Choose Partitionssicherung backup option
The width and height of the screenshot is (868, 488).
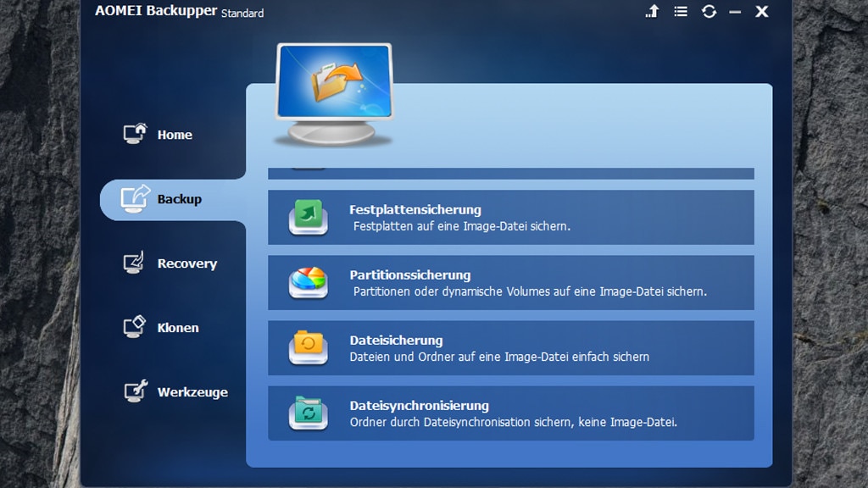click(511, 283)
